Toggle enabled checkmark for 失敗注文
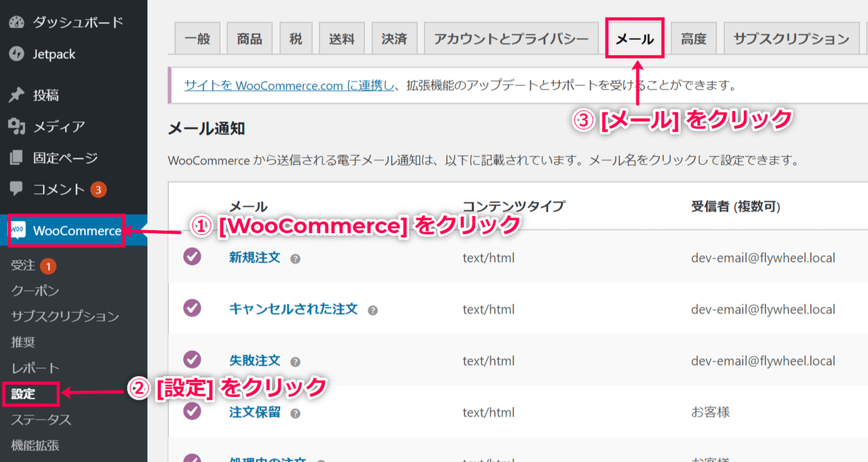This screenshot has width=868, height=462. pos(193,359)
